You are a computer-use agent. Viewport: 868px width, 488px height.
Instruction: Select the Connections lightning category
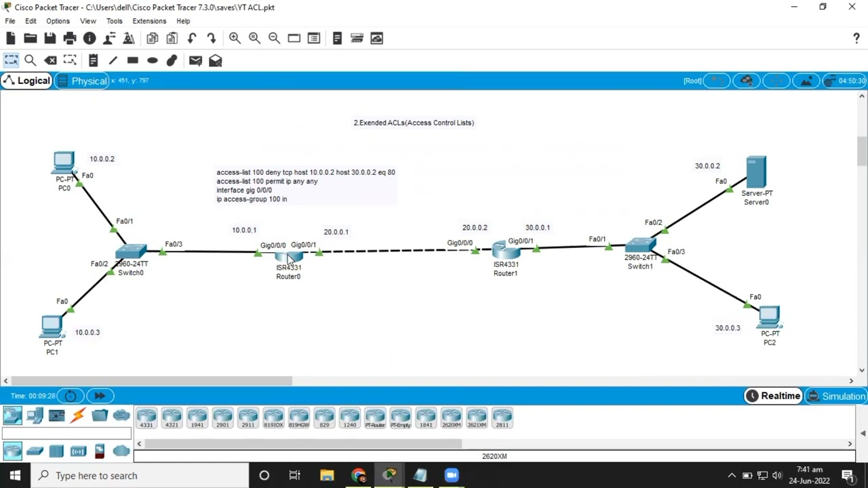click(x=78, y=415)
